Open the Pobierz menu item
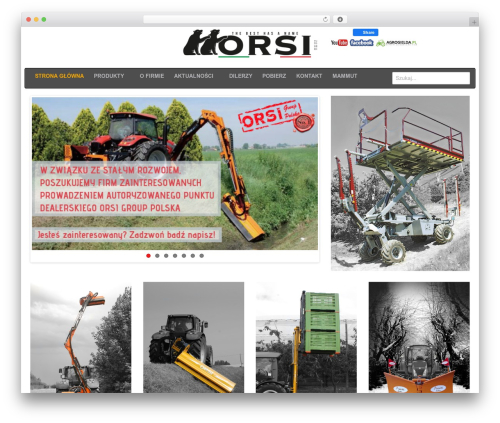 click(274, 76)
